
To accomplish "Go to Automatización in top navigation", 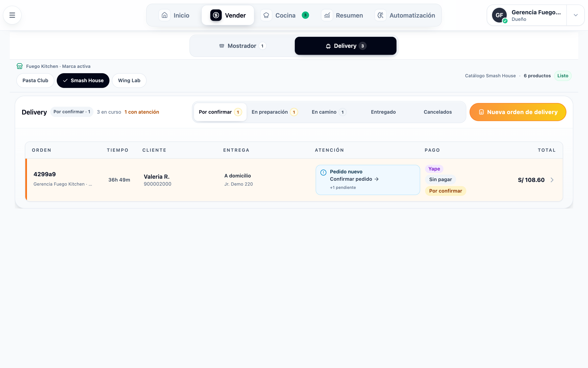I will click(x=405, y=15).
